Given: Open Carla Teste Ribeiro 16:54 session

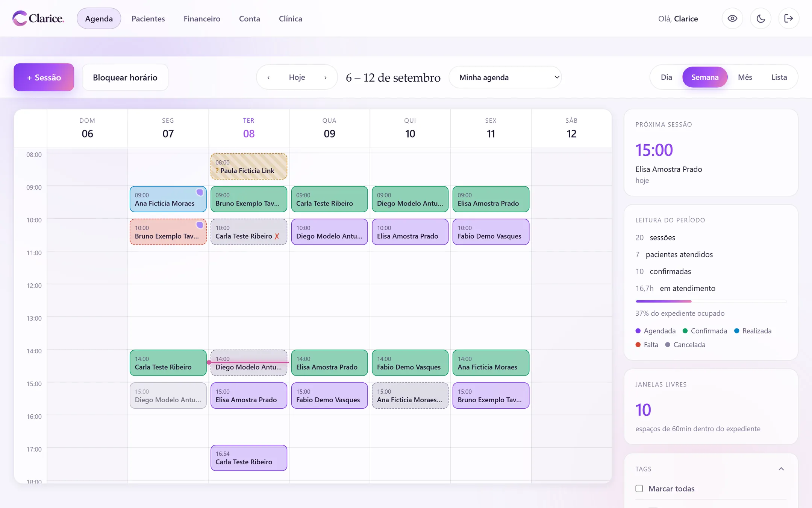Looking at the screenshot, I should [x=249, y=458].
